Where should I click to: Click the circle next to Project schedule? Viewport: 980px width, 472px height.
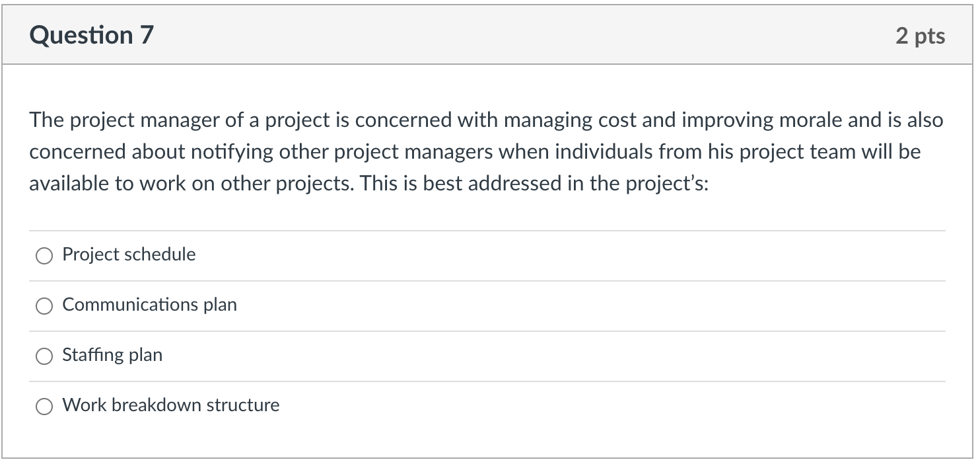(44, 255)
